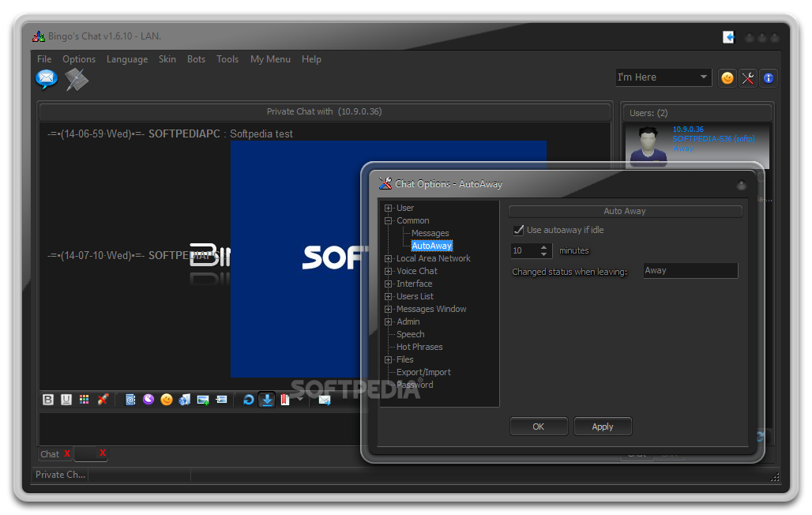Click the globe with document icon

click(x=184, y=400)
